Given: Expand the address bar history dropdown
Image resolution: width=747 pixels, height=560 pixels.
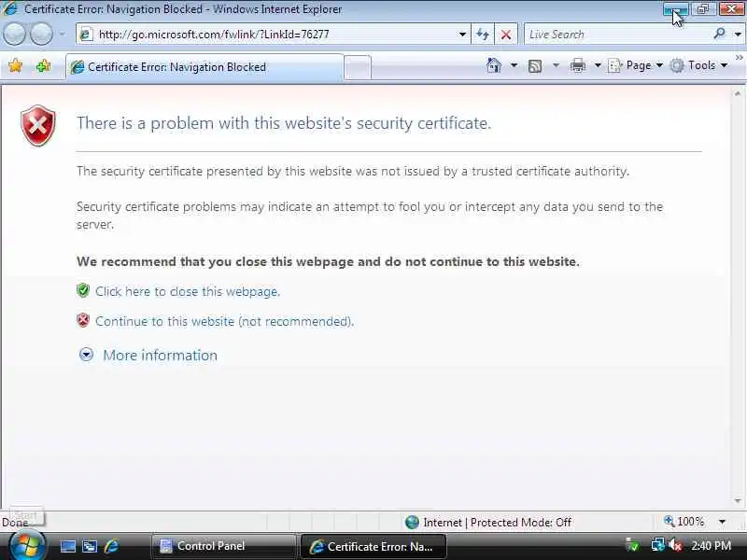Looking at the screenshot, I should click(x=462, y=35).
